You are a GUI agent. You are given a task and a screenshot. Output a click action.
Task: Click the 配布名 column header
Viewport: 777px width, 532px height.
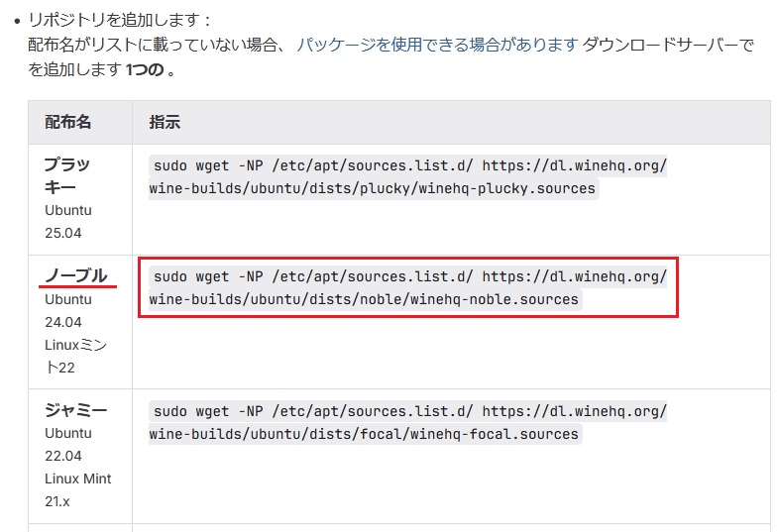(x=68, y=122)
